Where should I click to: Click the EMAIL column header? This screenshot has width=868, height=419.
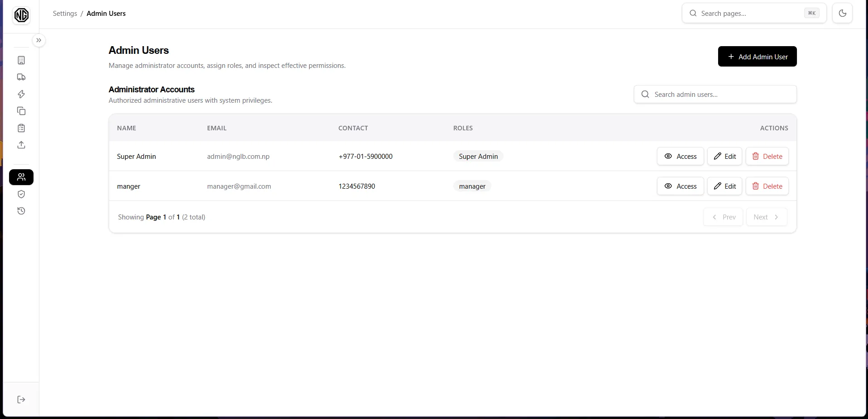[217, 128]
